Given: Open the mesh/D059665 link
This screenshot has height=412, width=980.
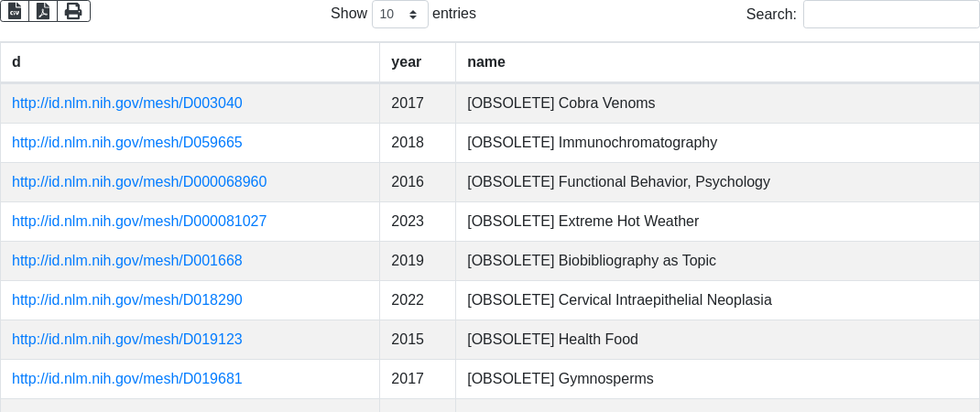Looking at the screenshot, I should click(x=127, y=143).
